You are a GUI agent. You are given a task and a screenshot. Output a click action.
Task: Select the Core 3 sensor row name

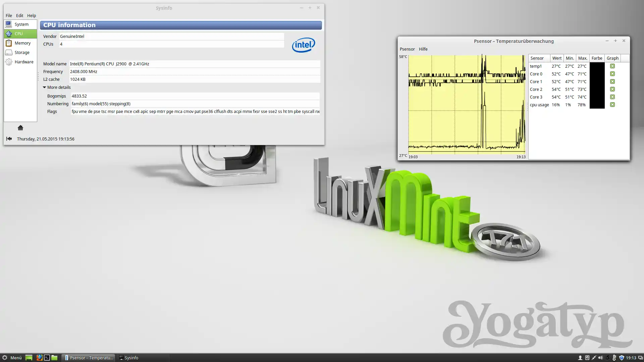point(536,97)
